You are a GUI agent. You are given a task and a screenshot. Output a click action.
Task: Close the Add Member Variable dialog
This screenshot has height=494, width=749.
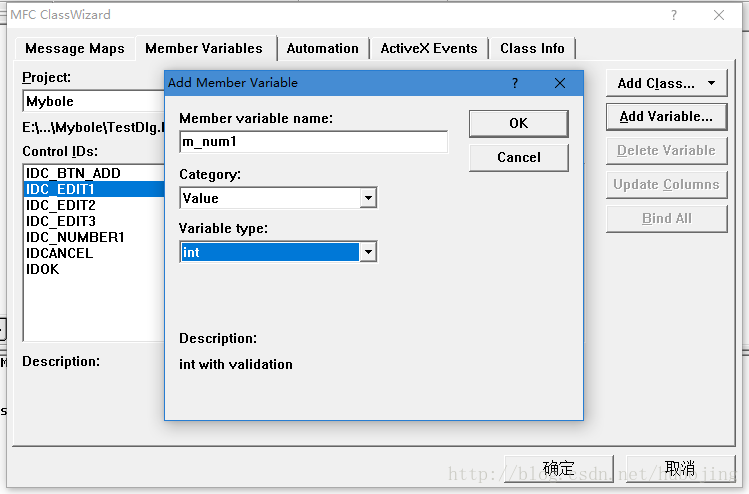(561, 83)
